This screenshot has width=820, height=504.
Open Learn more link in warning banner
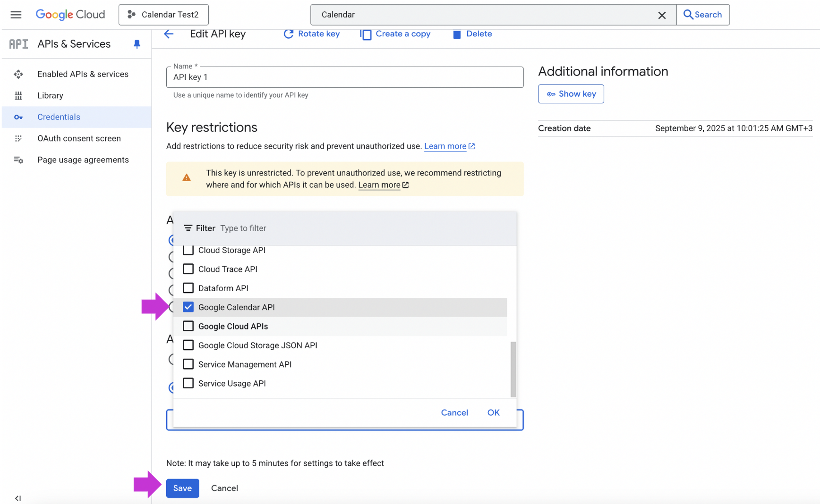pos(379,185)
